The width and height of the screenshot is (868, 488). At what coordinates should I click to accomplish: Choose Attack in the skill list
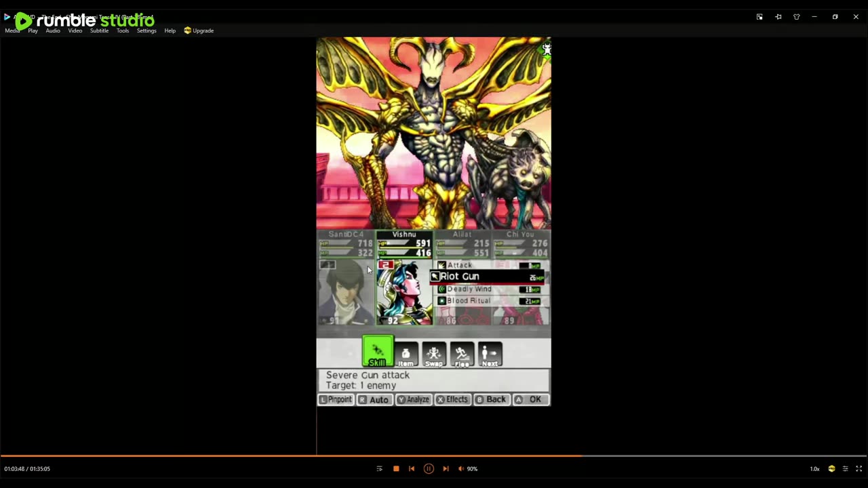pos(489,265)
